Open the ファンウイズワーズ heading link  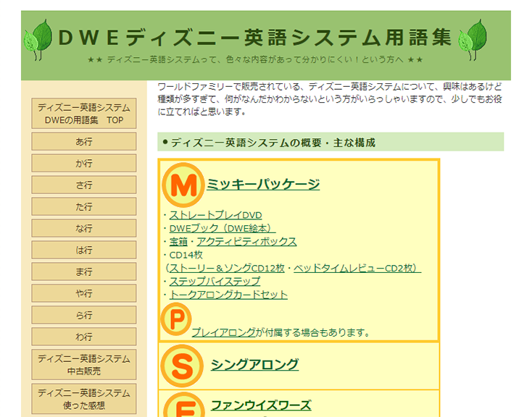261,405
